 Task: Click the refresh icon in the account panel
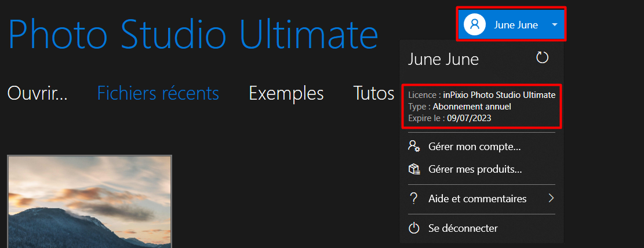coord(542,57)
